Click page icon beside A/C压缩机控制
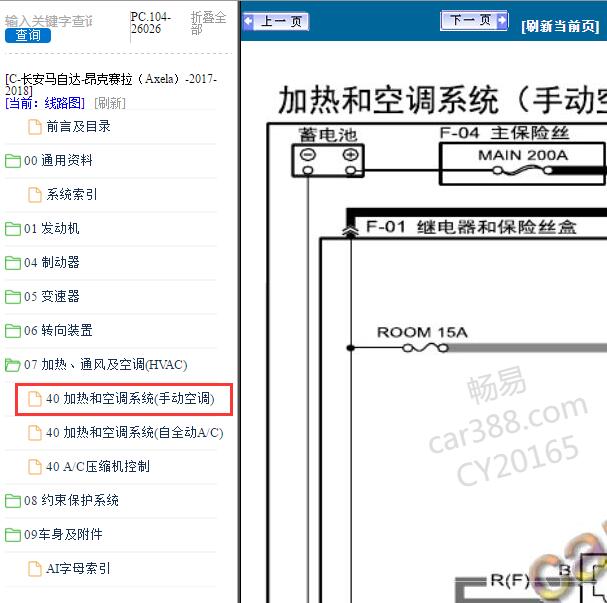 [x=35, y=467]
